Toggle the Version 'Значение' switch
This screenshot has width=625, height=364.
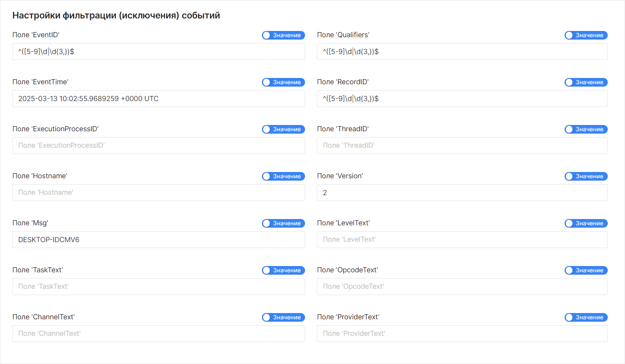586,176
